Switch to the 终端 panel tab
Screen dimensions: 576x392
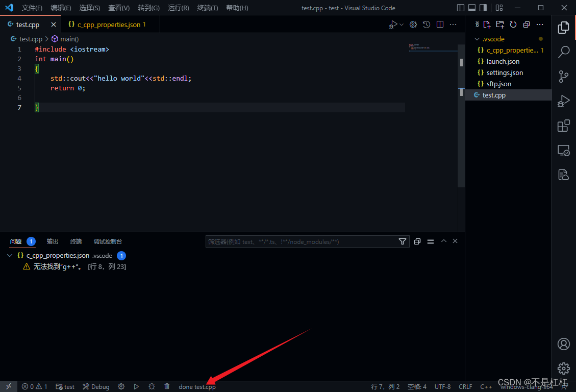coord(76,241)
